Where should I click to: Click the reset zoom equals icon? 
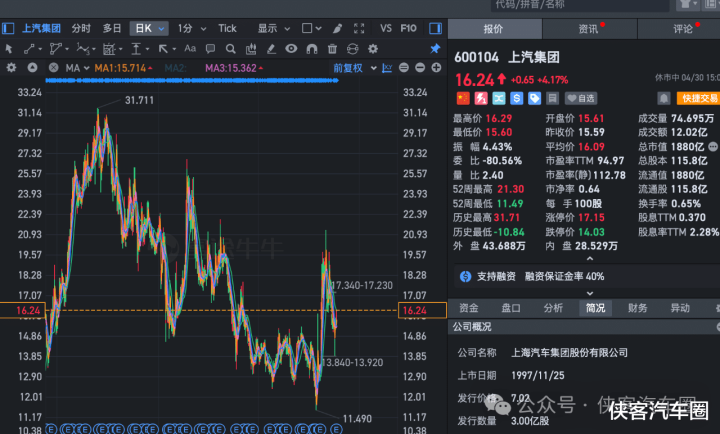pyautogui.click(x=404, y=68)
